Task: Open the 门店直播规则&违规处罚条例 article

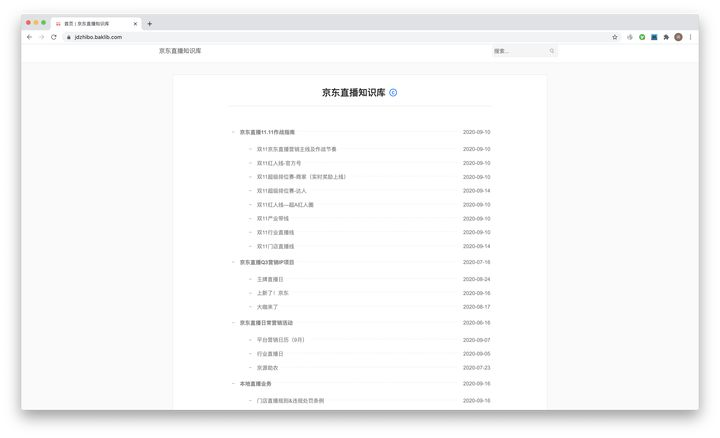Action: [x=290, y=401]
